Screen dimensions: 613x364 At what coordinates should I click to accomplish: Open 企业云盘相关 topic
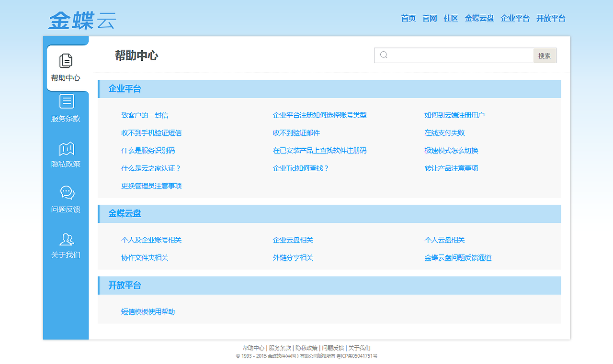(293, 240)
